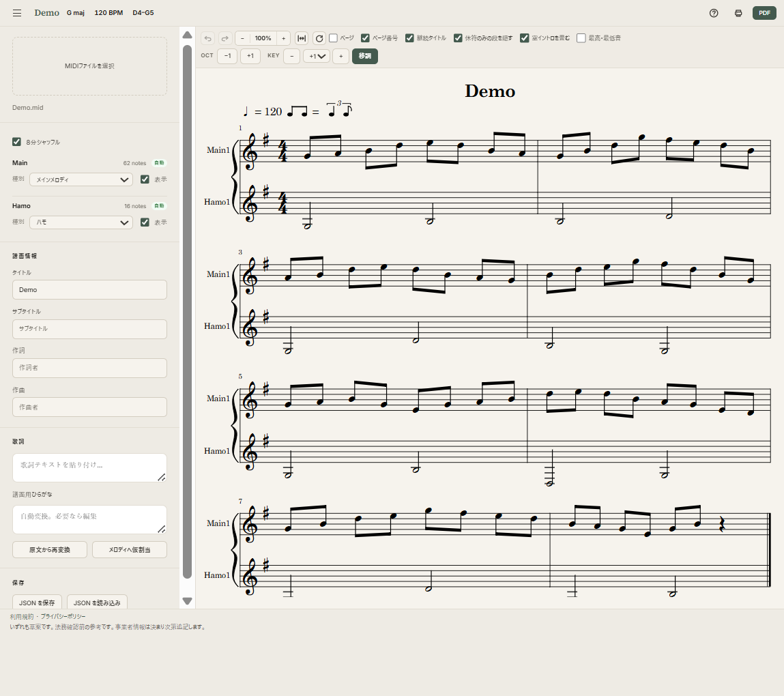Click the print icon
784x696 pixels.
click(x=738, y=13)
